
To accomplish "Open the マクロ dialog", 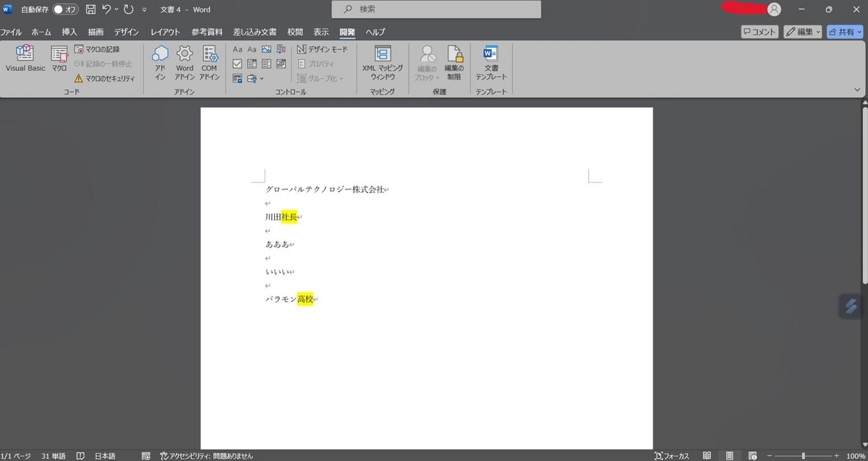I will pyautogui.click(x=59, y=59).
